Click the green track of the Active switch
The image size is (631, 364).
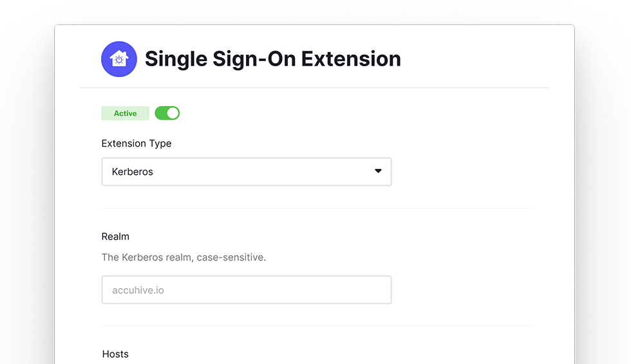pos(161,113)
